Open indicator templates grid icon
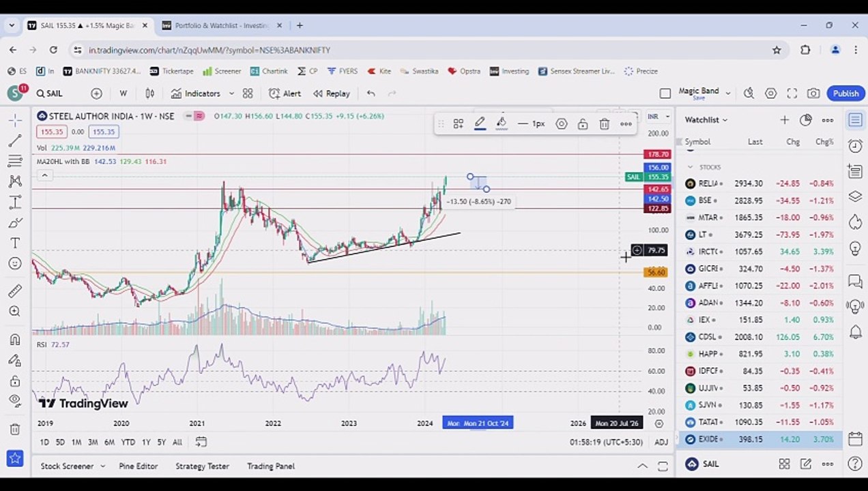This screenshot has height=491, width=868. (x=248, y=93)
